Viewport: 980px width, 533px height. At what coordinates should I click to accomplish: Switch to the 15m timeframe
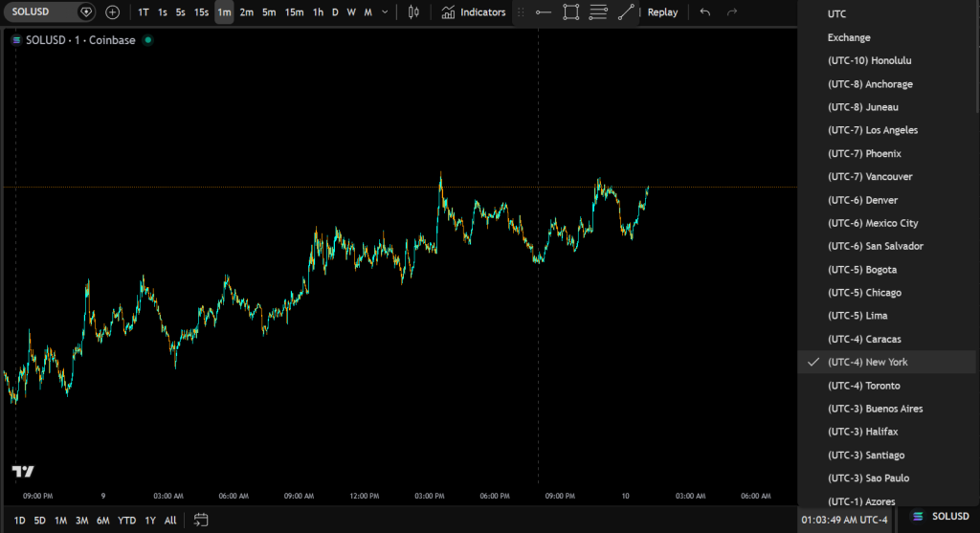294,12
